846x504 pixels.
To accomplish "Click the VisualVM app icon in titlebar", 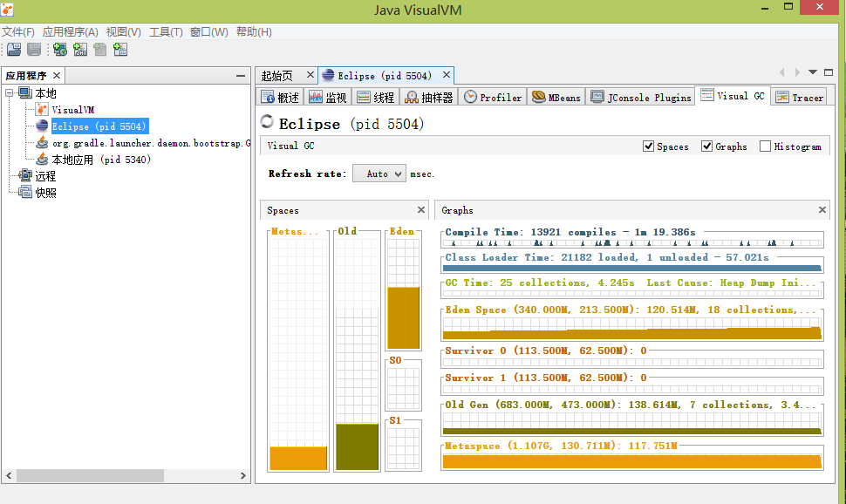I will (x=7, y=10).
